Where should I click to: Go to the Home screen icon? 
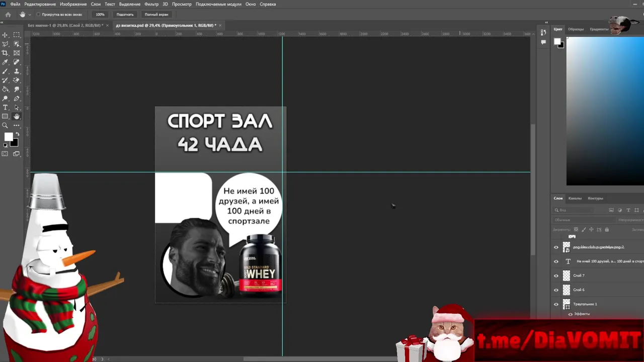[x=8, y=15]
